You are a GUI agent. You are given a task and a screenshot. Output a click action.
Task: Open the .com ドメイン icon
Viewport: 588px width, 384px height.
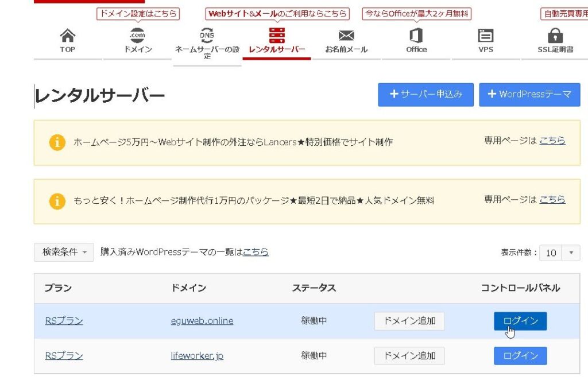(x=138, y=37)
